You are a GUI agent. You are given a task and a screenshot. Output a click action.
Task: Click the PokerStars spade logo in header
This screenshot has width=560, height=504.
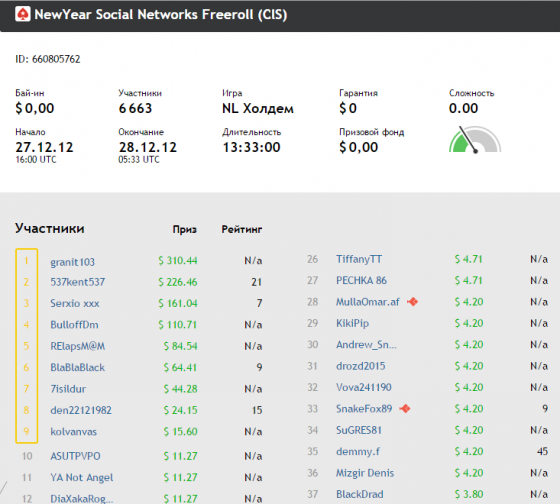pyautogui.click(x=22, y=14)
